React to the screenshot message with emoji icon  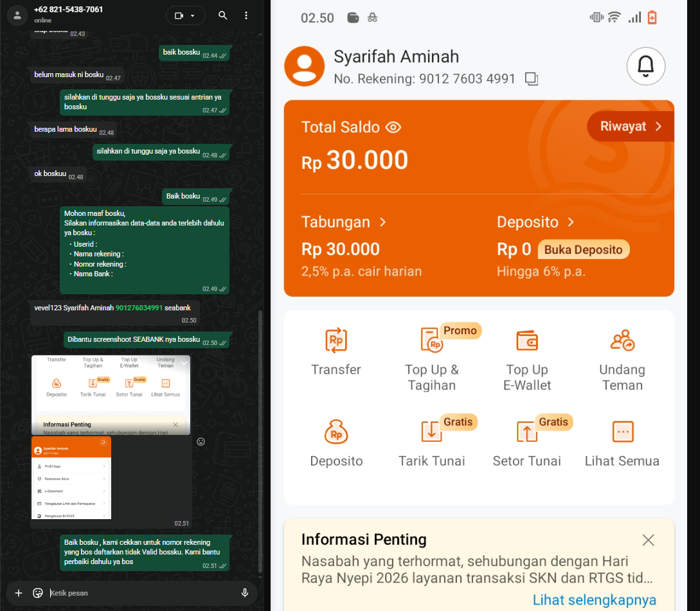(x=201, y=441)
